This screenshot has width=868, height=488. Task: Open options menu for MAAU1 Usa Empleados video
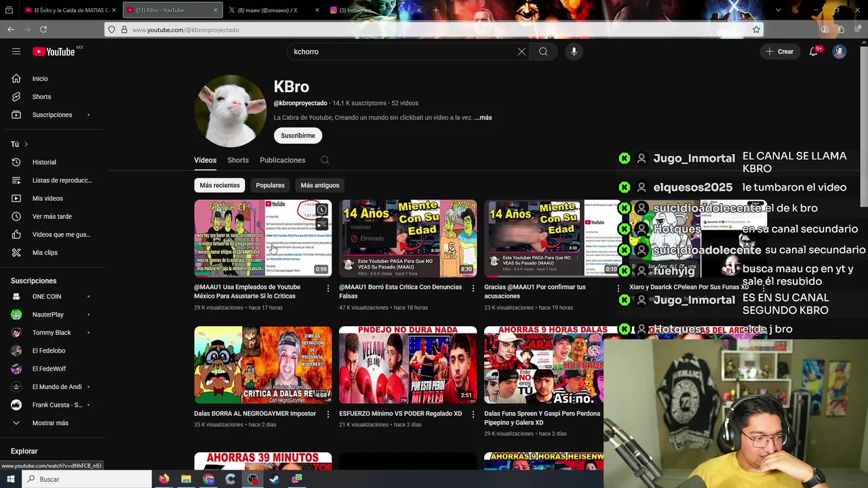328,288
